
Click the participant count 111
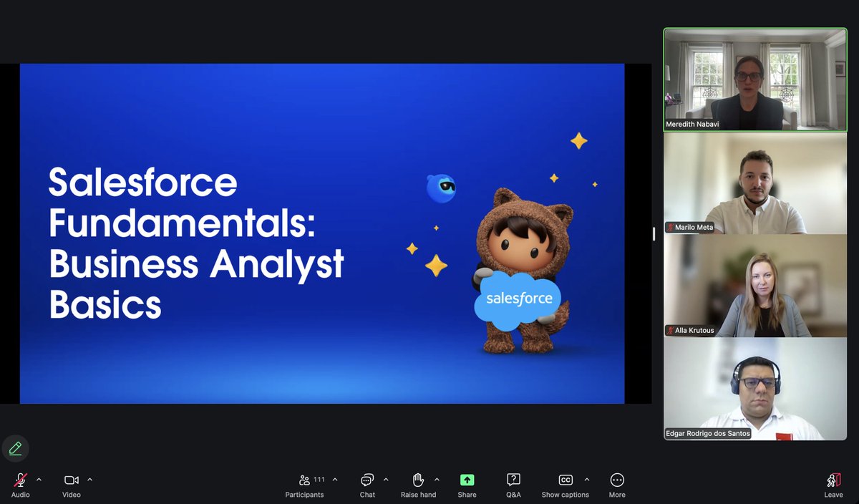tap(319, 480)
